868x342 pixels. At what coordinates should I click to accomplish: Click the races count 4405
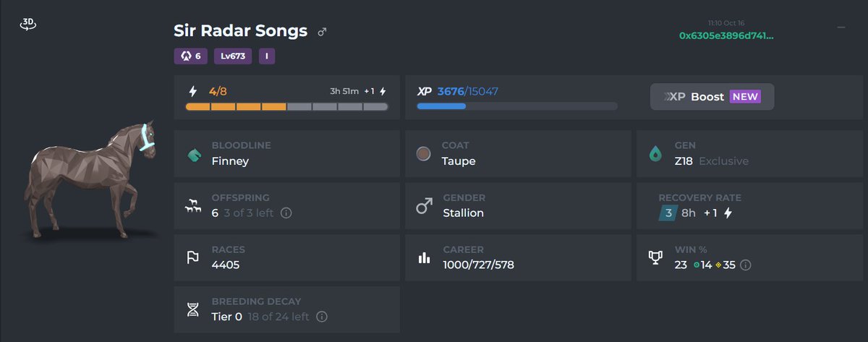[226, 265]
